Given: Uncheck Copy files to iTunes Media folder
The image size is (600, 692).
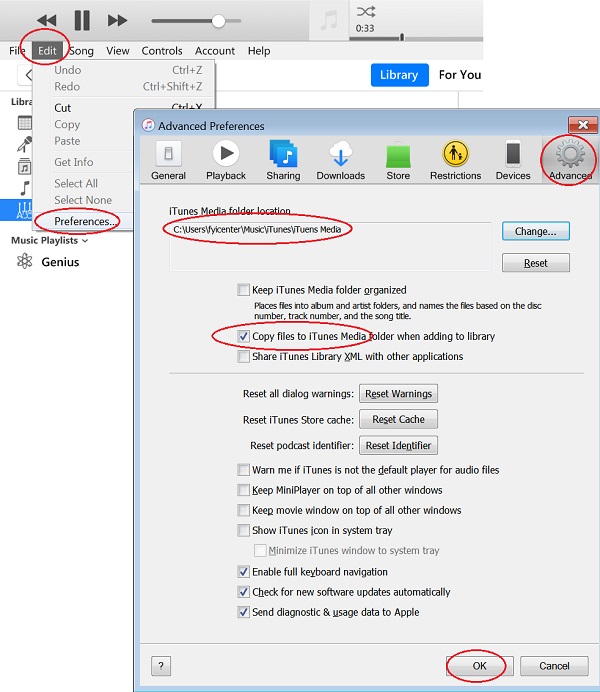Looking at the screenshot, I should [x=243, y=336].
